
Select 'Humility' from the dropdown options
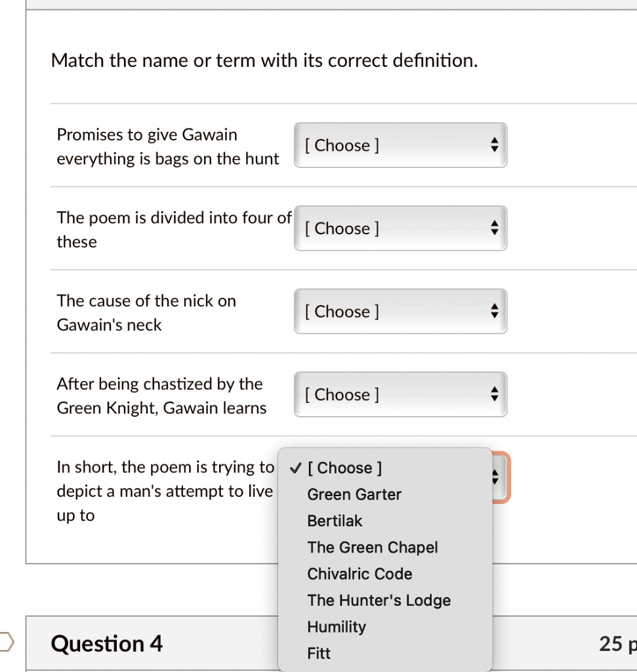tap(336, 627)
